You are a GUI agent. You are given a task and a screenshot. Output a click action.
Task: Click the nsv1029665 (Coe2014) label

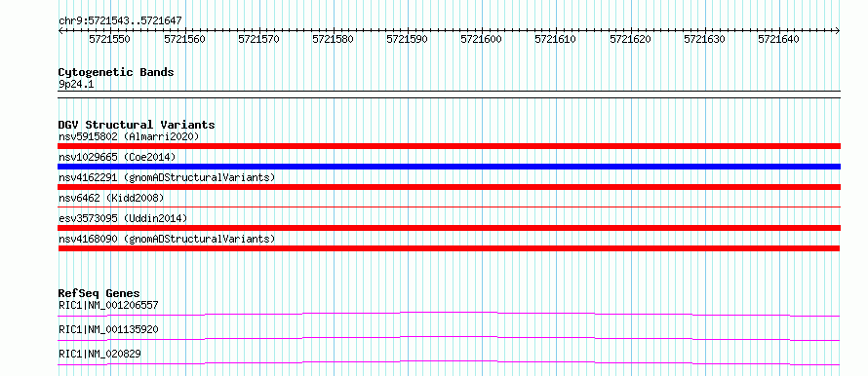pyautogui.click(x=117, y=157)
